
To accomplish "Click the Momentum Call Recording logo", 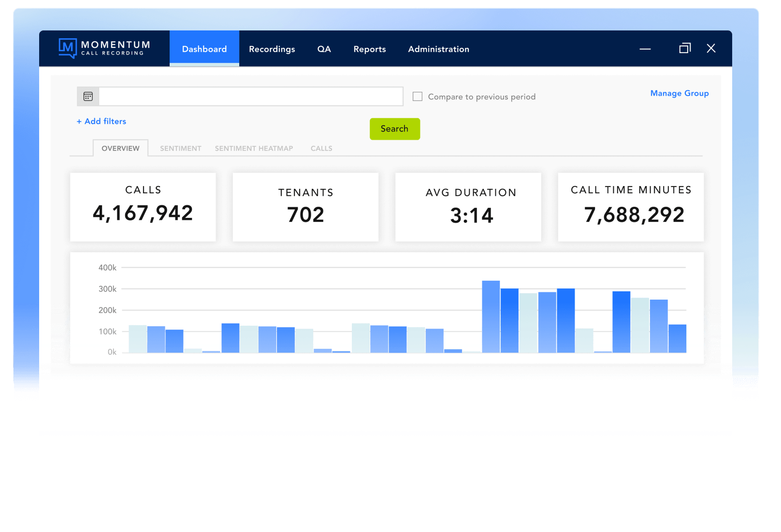I will 104,48.
